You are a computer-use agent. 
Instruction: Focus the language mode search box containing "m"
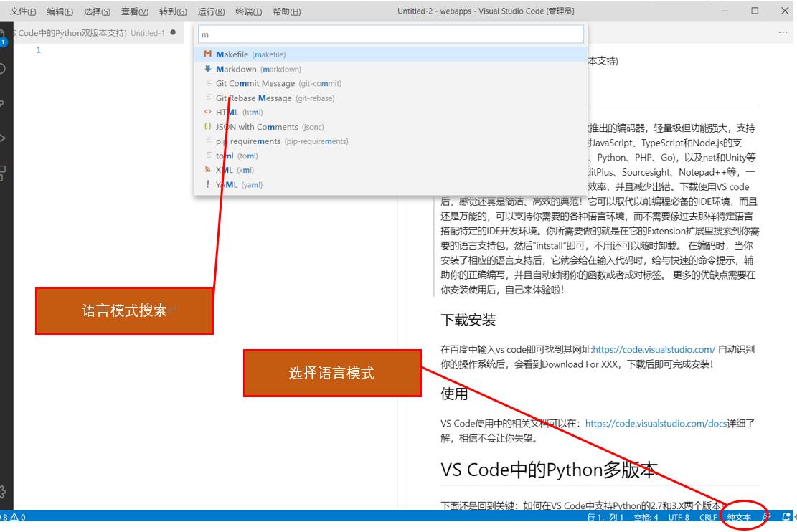point(391,34)
